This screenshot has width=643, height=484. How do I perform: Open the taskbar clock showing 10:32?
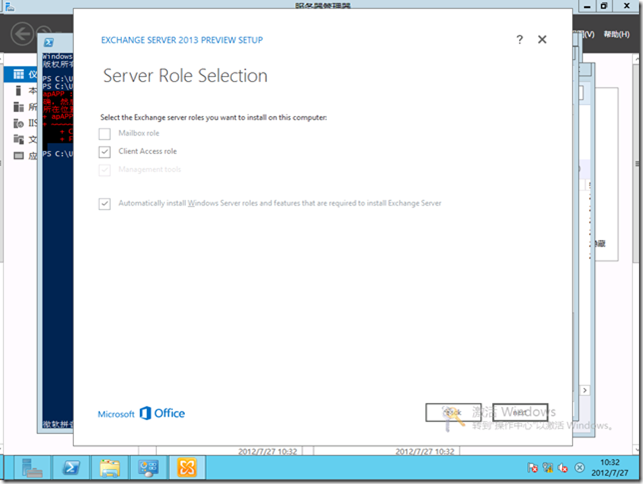click(x=609, y=468)
